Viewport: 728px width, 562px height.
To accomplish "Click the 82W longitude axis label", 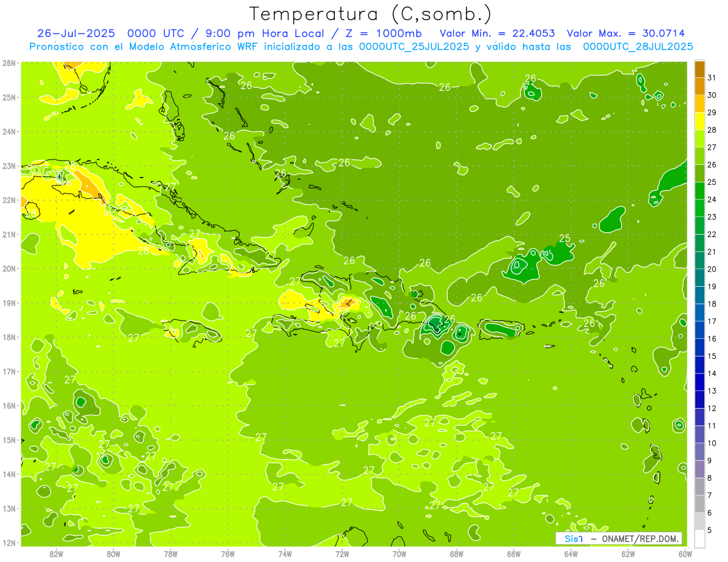I will [x=56, y=554].
